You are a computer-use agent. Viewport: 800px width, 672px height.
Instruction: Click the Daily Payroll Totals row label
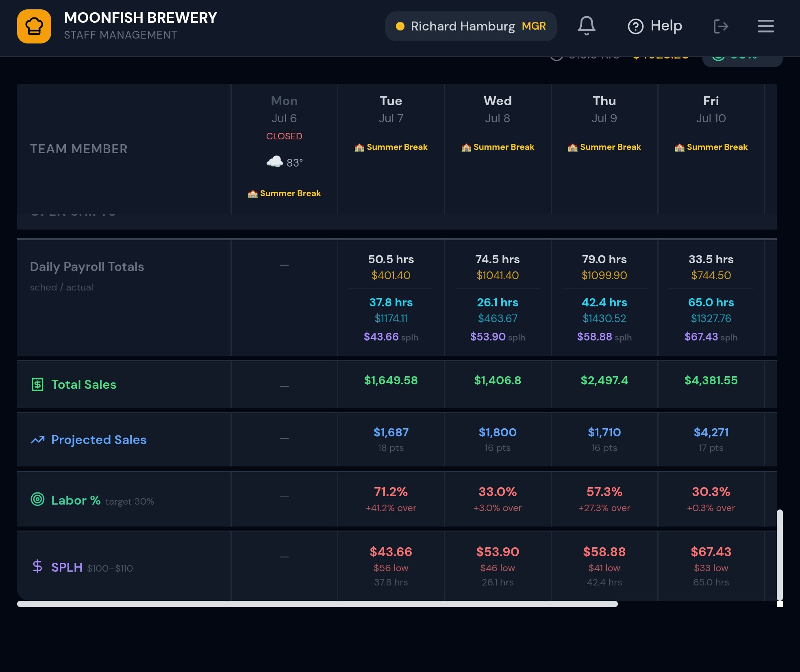[87, 267]
